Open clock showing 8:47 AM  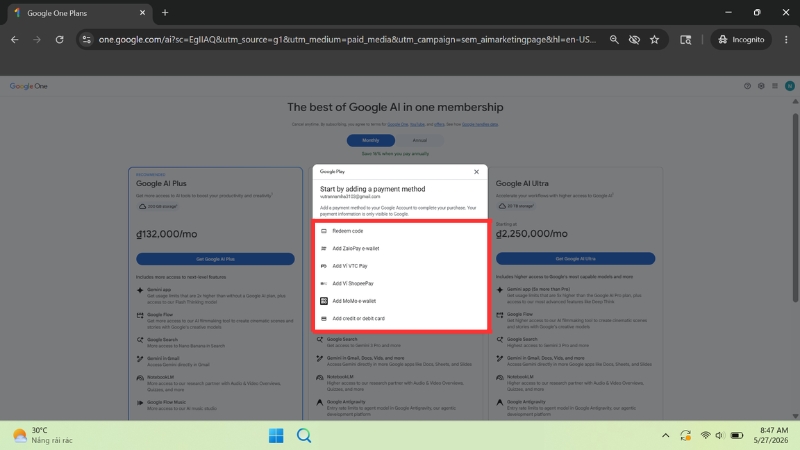(x=773, y=435)
